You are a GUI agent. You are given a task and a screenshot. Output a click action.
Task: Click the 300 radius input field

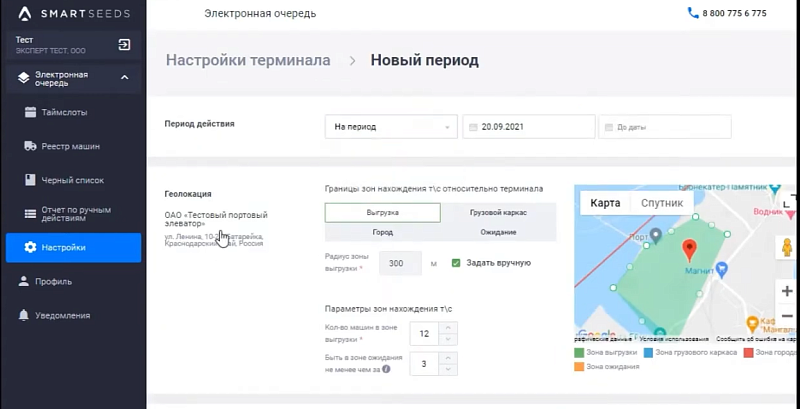pos(401,263)
